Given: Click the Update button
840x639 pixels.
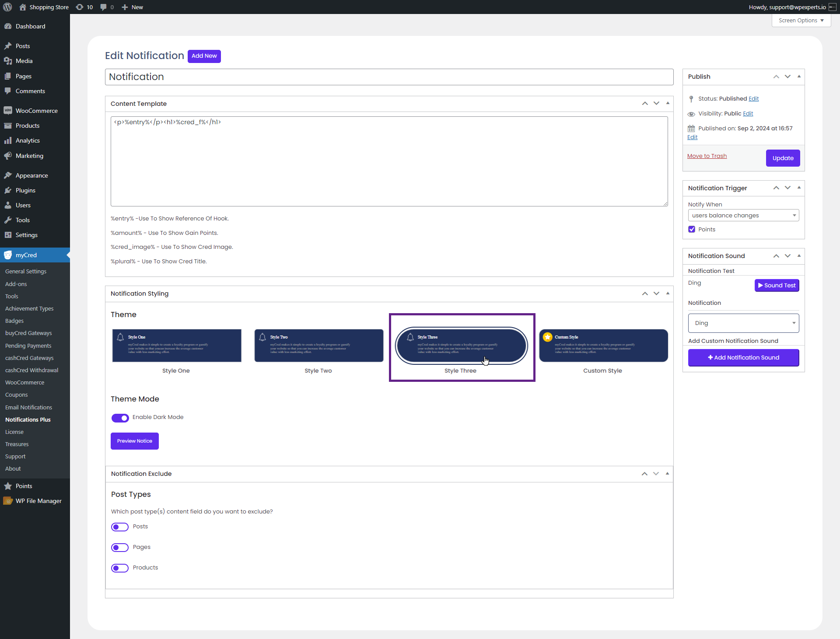Looking at the screenshot, I should (782, 158).
